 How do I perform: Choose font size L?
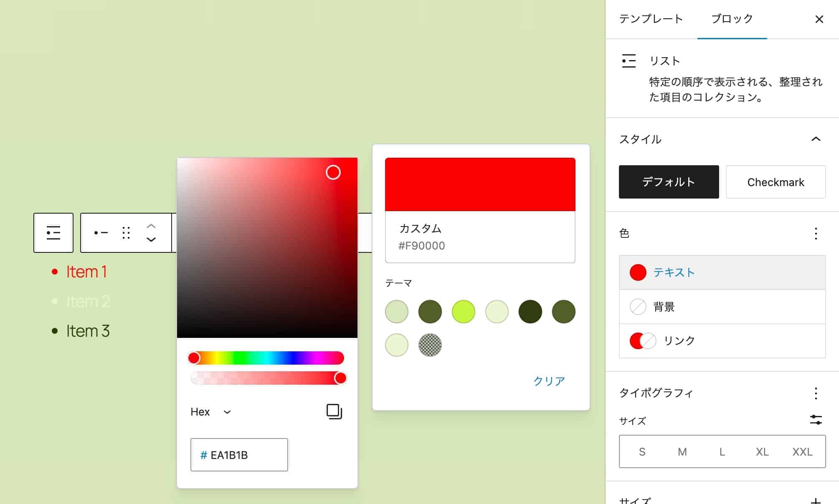coord(722,451)
